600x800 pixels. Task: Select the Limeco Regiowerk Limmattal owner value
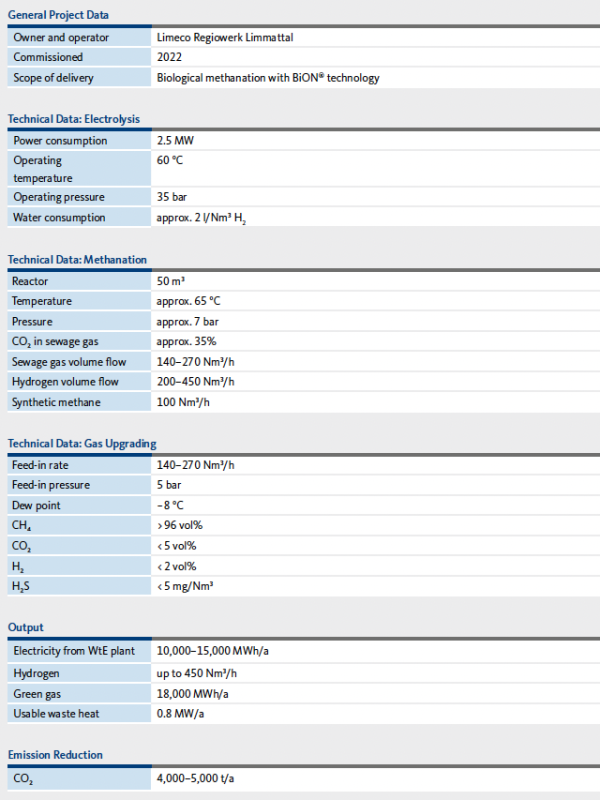point(224,37)
